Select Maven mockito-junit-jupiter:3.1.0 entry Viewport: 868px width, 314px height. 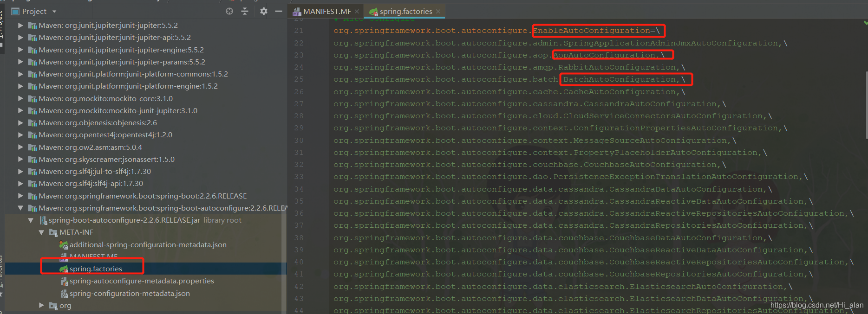(118, 110)
